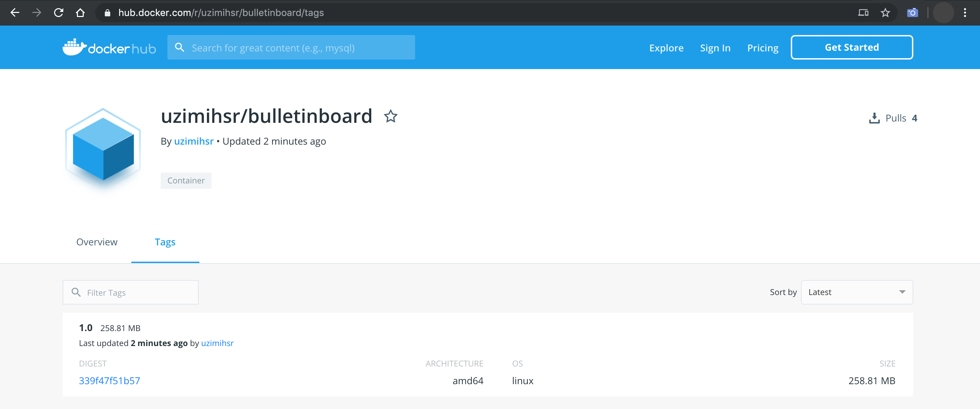Screen dimensions: 980x409
Task: Click the Get Started button
Action: click(x=852, y=47)
